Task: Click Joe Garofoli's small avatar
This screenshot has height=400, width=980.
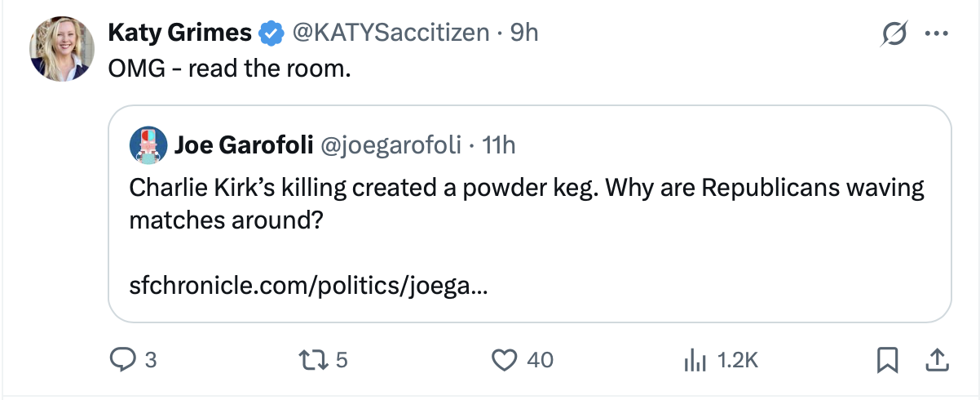Action: click(x=148, y=145)
